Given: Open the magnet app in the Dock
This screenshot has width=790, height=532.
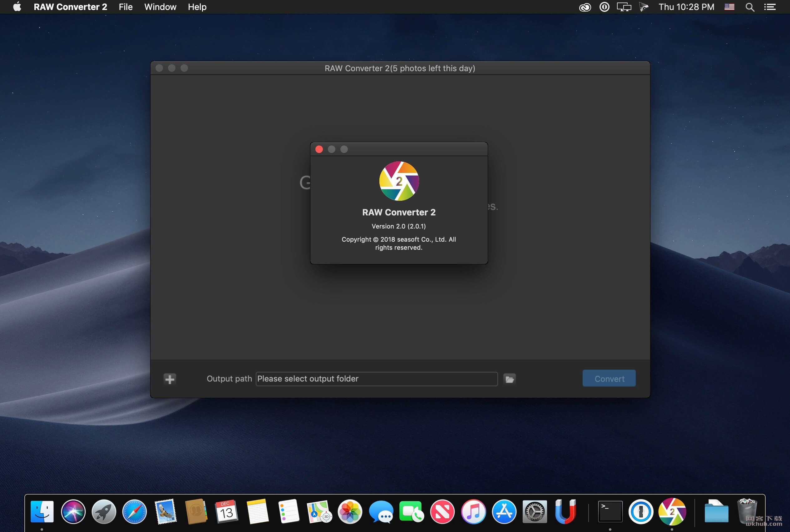Looking at the screenshot, I should pos(565,511).
